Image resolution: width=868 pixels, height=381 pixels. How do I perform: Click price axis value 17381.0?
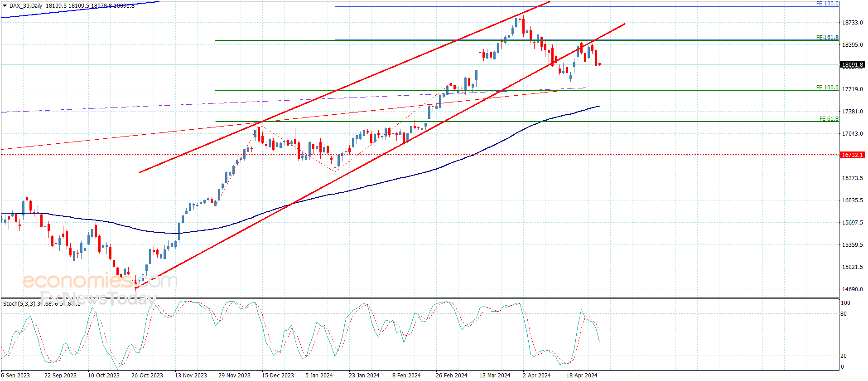coord(852,112)
